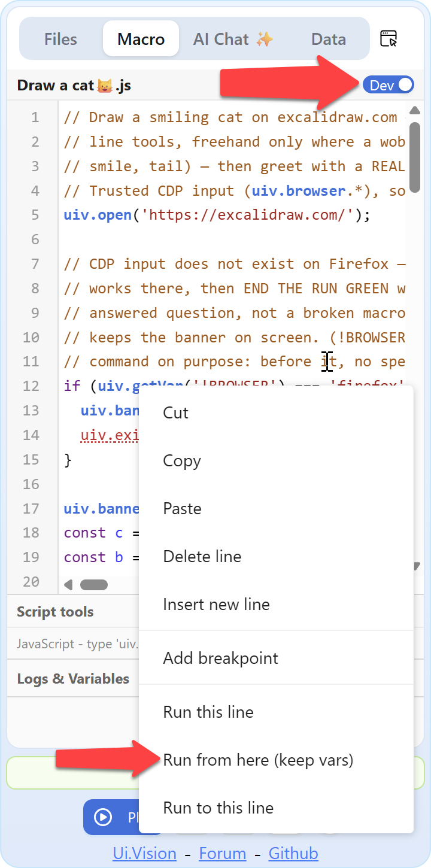Image resolution: width=431 pixels, height=868 pixels.
Task: Switch to the Files tab
Action: [60, 40]
